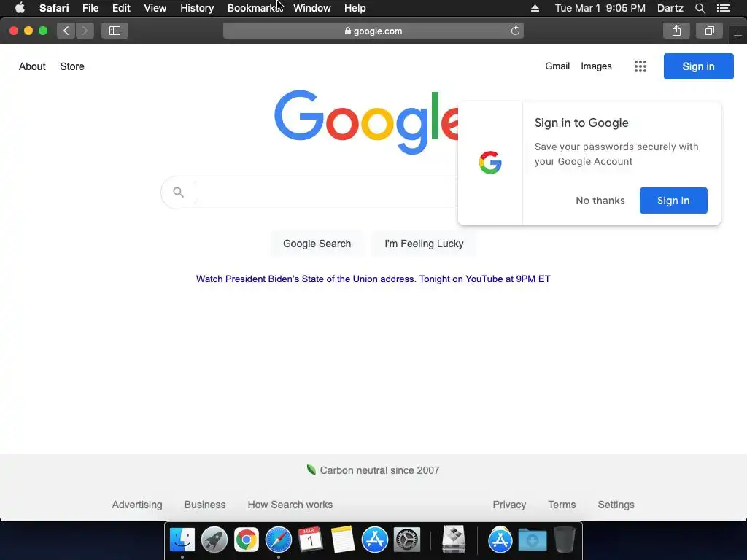Screen dimensions: 747x560
Task: Click the Dartz user name in menu bar
Action: [x=670, y=8]
